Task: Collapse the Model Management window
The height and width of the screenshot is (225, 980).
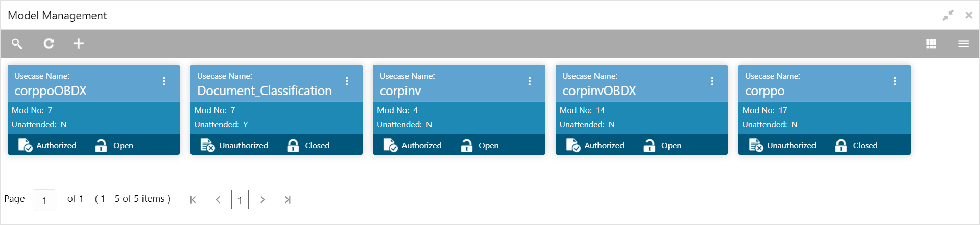Action: point(948,15)
